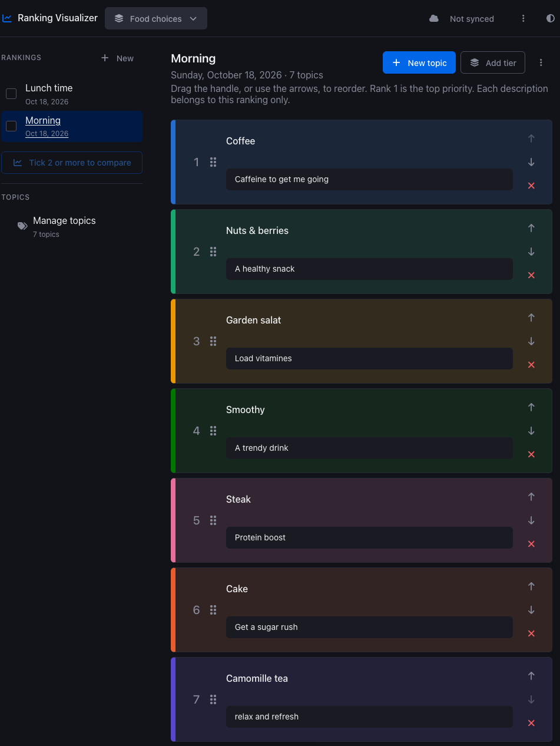This screenshot has width=560, height=746.
Task: Click the Tick 2 or more to compare button
Action: [x=72, y=163]
